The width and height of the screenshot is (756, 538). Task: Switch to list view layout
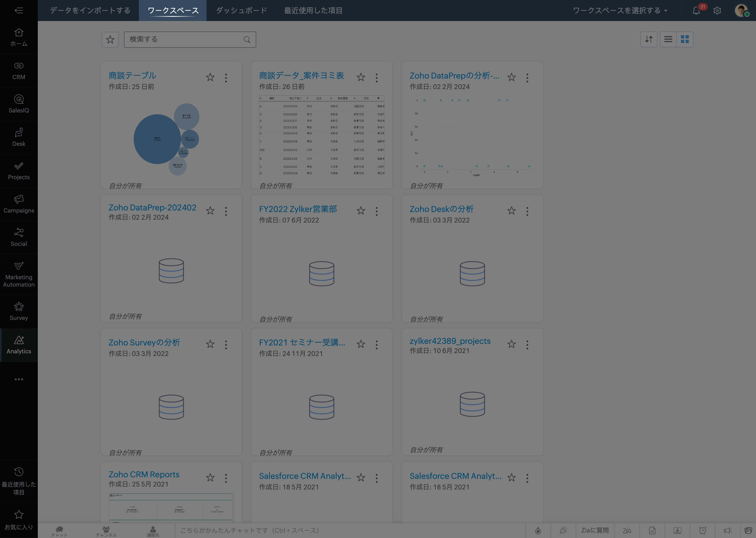(668, 39)
